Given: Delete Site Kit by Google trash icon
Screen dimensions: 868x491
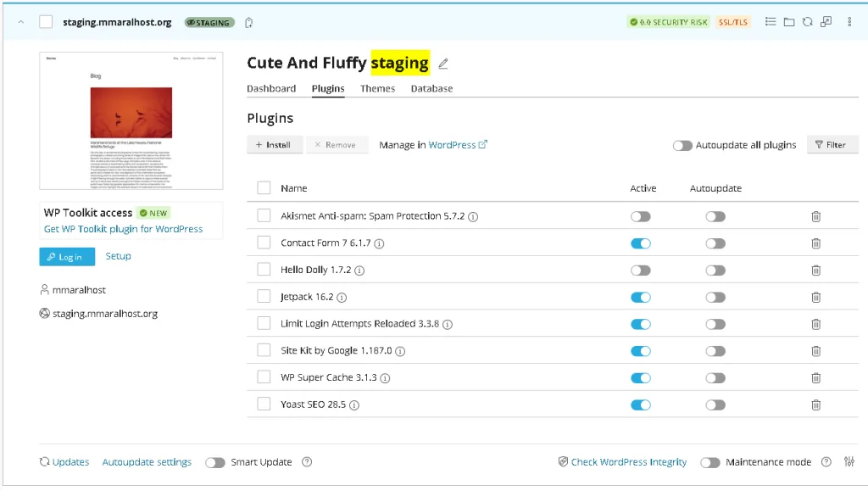Looking at the screenshot, I should (x=816, y=351).
